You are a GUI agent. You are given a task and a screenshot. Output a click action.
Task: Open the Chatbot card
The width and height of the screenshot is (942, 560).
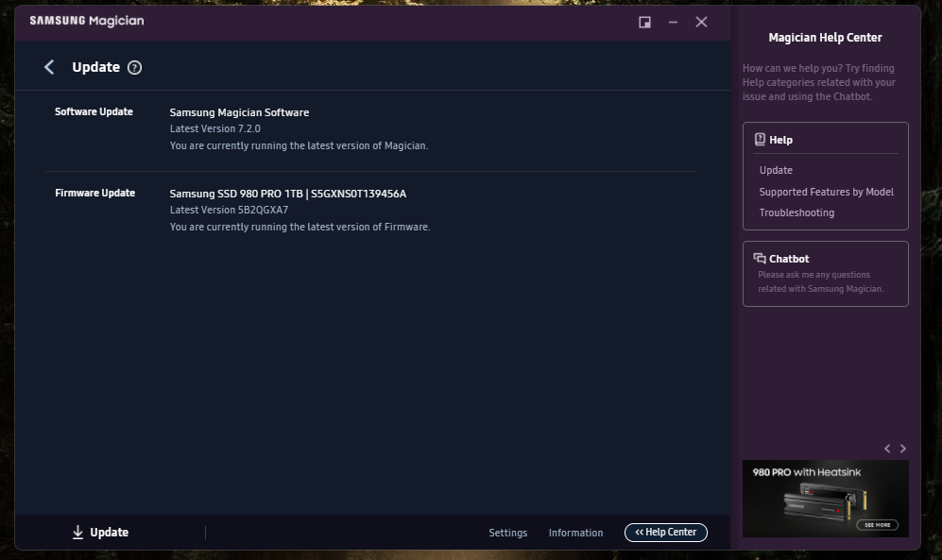click(x=826, y=274)
